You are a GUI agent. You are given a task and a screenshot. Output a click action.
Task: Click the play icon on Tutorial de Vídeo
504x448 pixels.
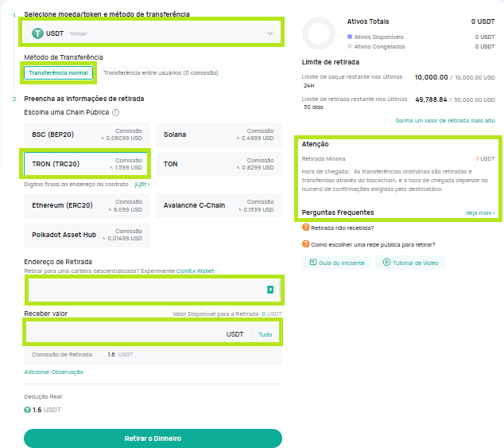click(386, 263)
